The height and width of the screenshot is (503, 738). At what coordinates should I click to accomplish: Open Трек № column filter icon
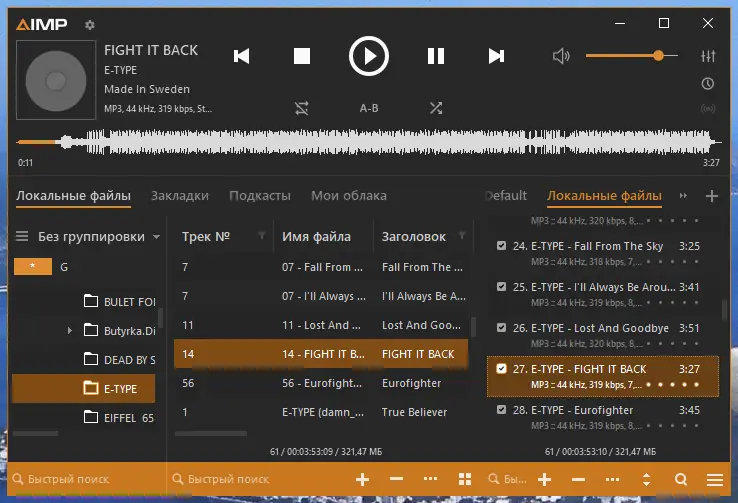pos(262,235)
